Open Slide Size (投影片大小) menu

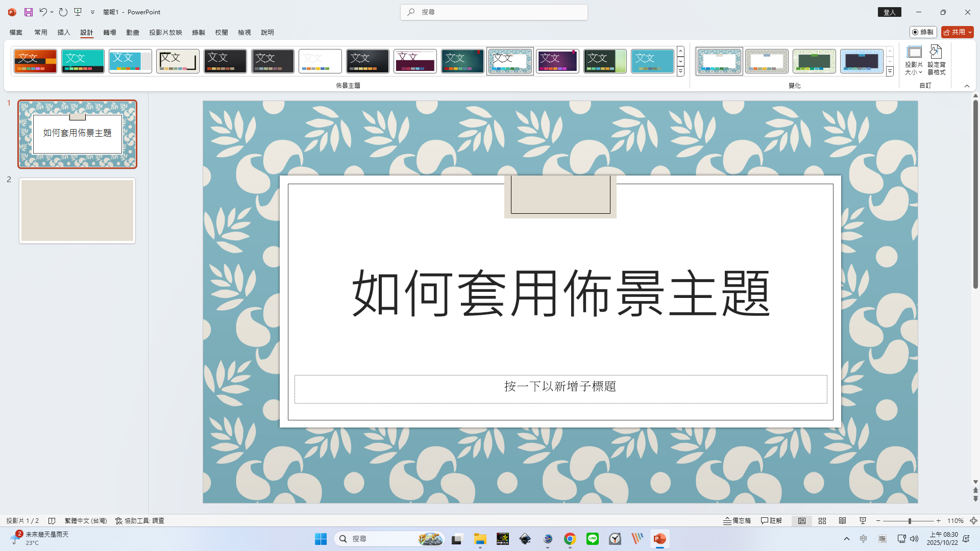[x=914, y=60]
